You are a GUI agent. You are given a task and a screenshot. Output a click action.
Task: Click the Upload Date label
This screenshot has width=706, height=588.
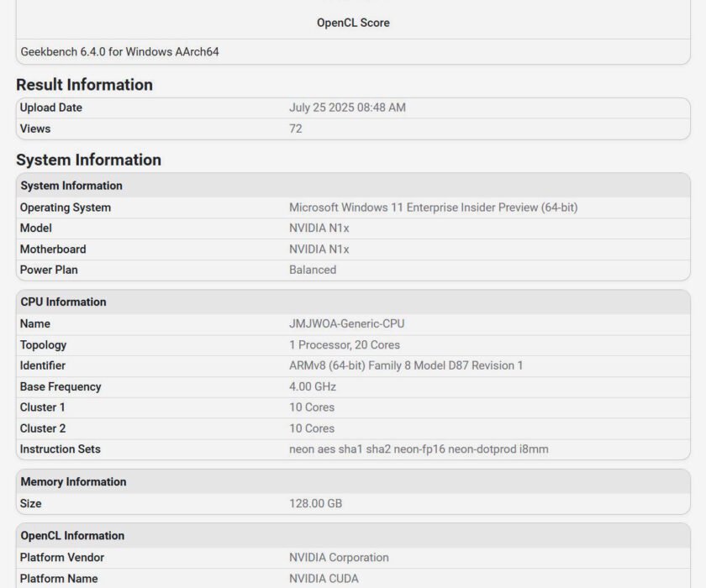click(51, 108)
